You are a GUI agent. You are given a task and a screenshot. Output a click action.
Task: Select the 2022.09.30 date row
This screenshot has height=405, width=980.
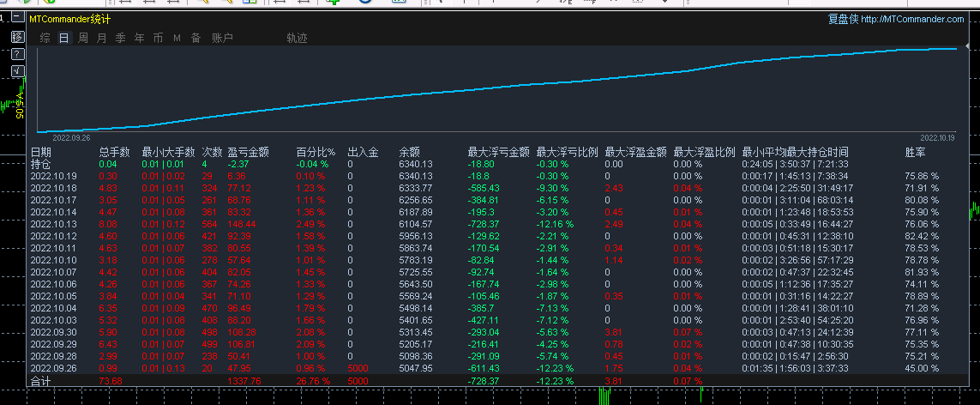tap(53, 332)
